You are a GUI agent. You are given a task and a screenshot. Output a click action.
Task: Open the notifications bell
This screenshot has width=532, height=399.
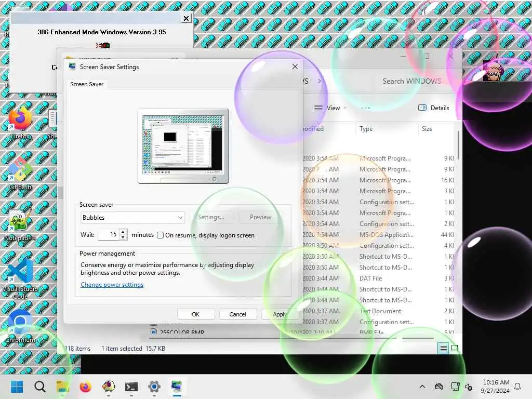(x=517, y=387)
